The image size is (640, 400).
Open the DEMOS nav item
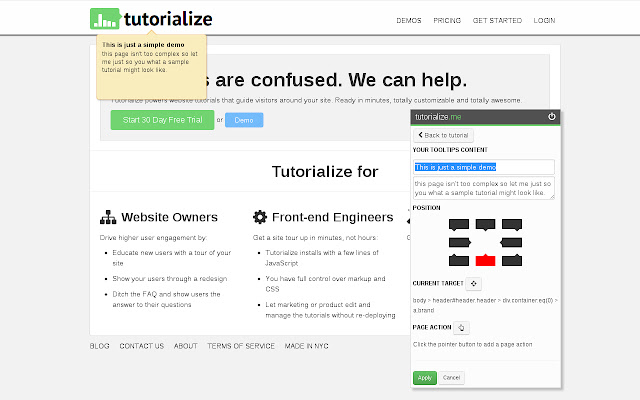[409, 20]
